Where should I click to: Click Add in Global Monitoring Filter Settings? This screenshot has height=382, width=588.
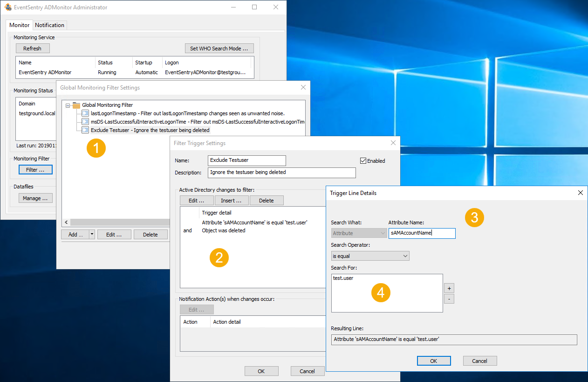click(75, 235)
